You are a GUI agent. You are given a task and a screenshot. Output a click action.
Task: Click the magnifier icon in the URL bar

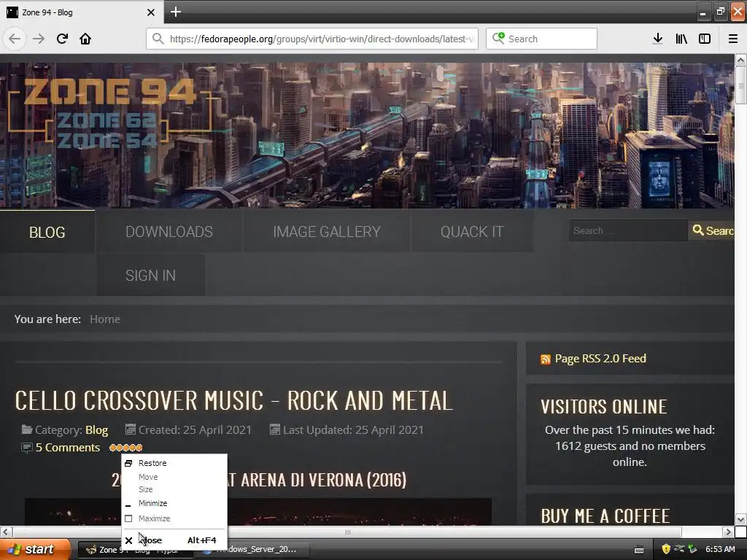point(158,39)
